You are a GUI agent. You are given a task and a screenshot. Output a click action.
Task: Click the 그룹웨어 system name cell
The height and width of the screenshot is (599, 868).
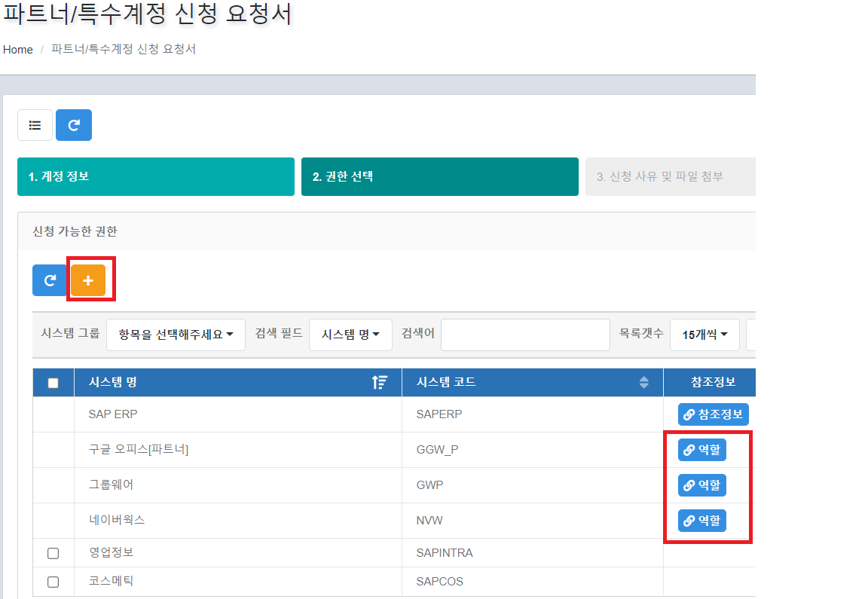[238, 485]
